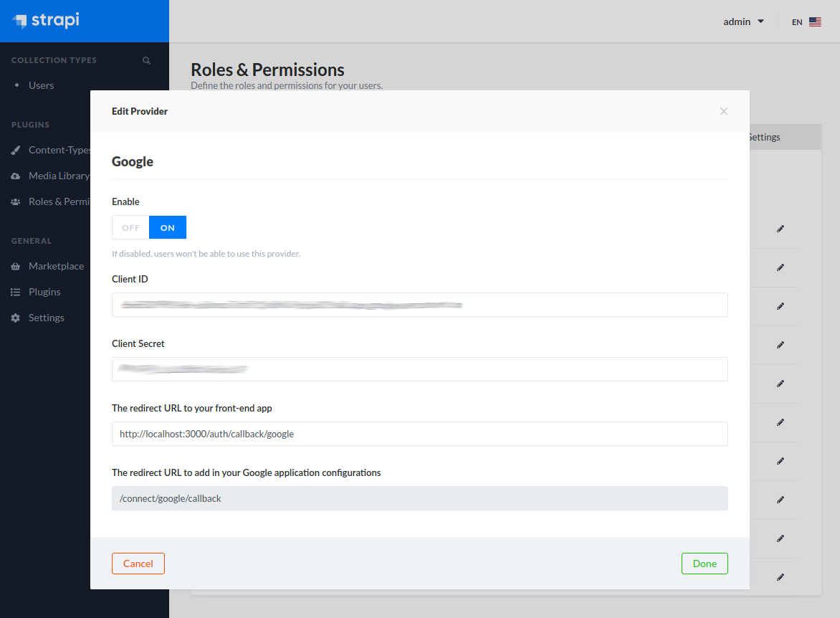Click the "Define the roles and permissions" subtitle

tap(287, 86)
